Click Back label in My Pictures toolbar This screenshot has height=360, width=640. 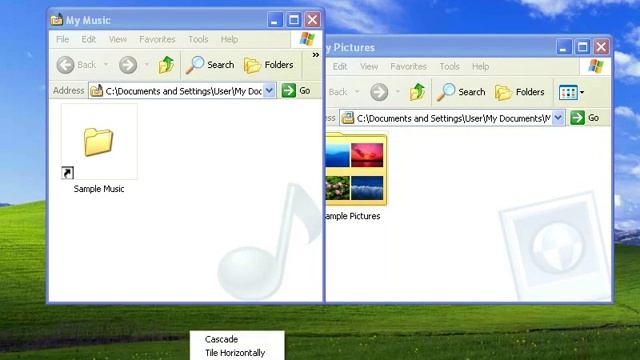338,92
